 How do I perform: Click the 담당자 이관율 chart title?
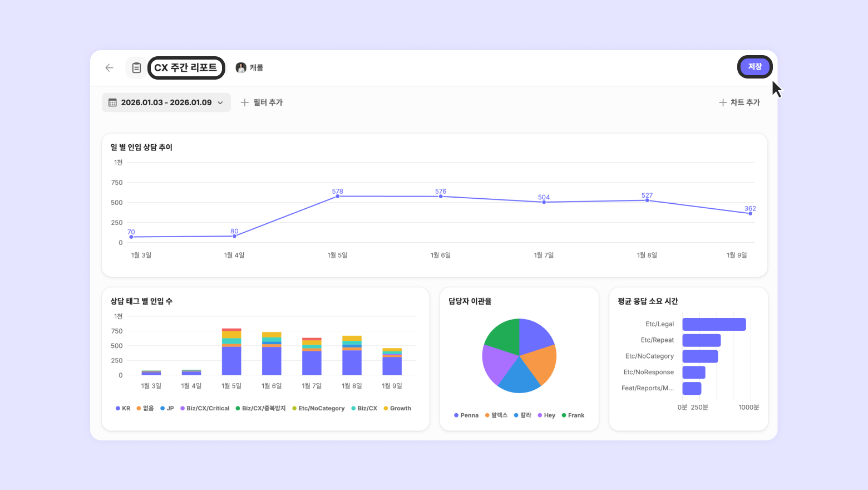[x=470, y=301]
